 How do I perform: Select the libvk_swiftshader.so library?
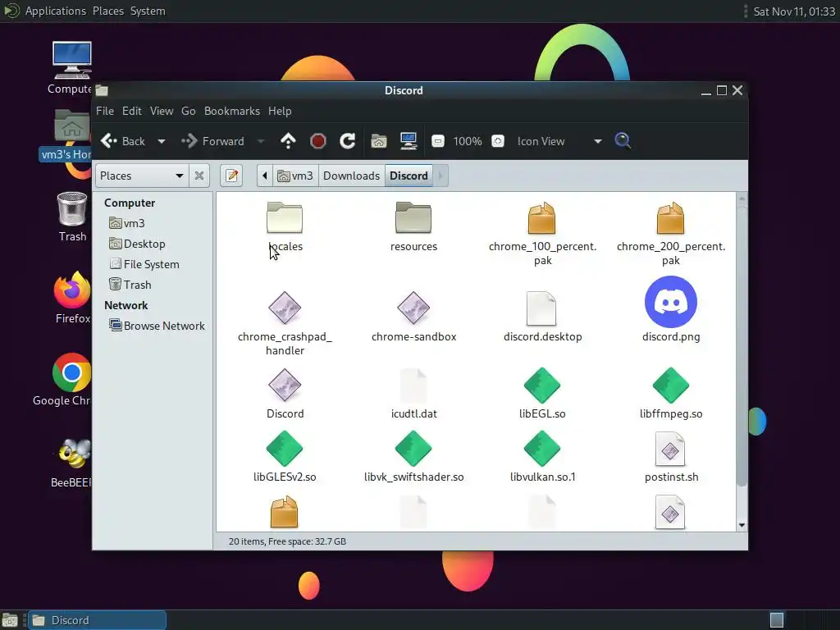pos(413,456)
